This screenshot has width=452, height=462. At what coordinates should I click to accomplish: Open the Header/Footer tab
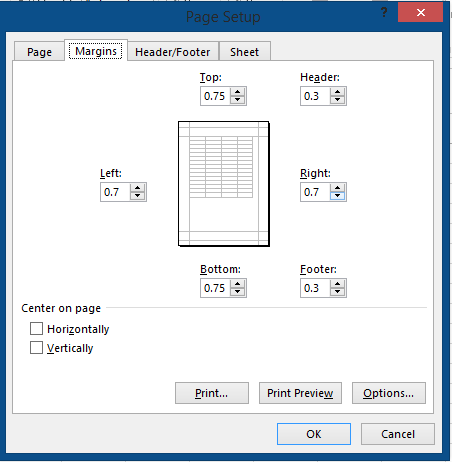pyautogui.click(x=173, y=52)
